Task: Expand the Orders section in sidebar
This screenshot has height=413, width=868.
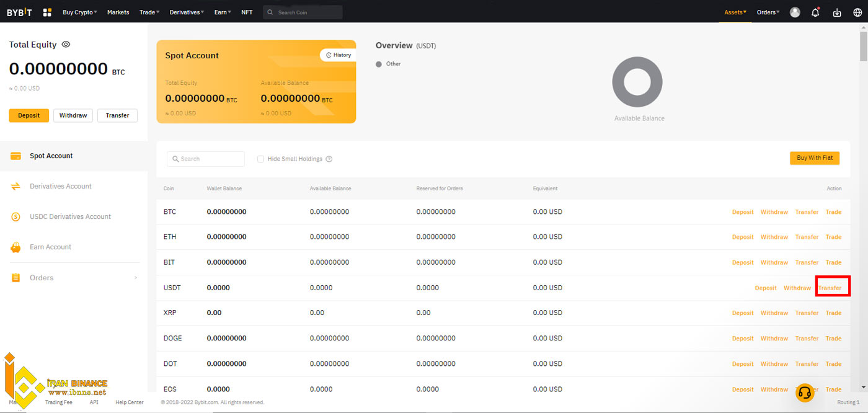Action: pyautogui.click(x=74, y=278)
